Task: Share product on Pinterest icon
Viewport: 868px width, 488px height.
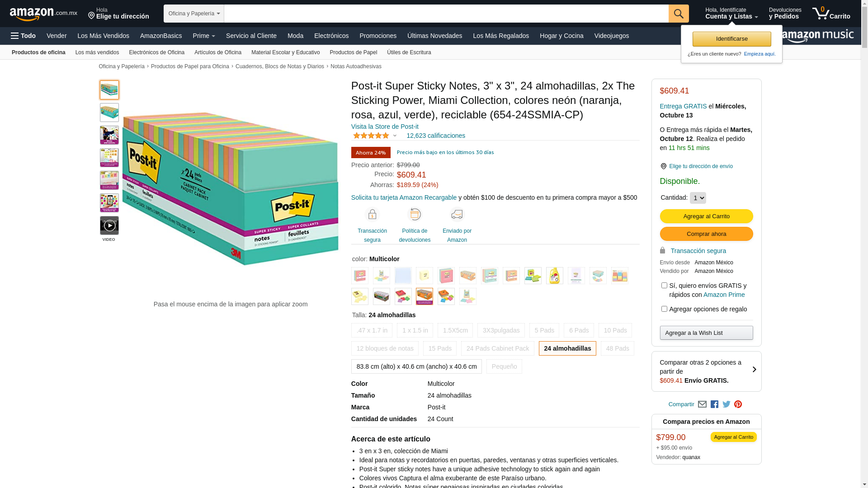Action: [x=738, y=404]
